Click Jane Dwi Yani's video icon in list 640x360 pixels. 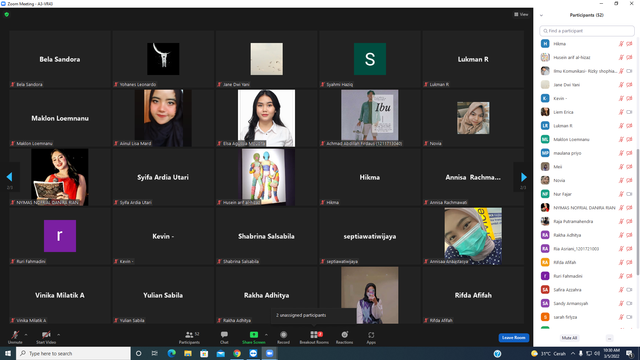point(629,85)
